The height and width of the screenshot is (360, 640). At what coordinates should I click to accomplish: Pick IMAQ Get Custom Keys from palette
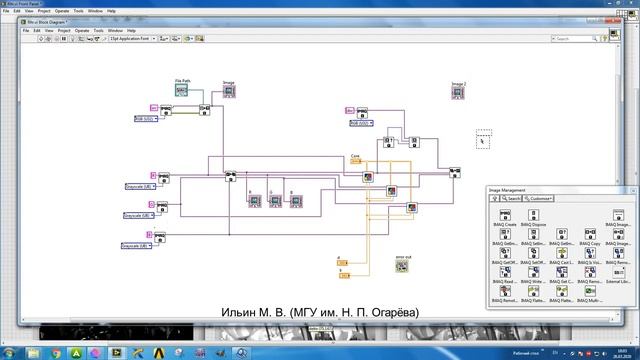pyautogui.click(x=562, y=272)
